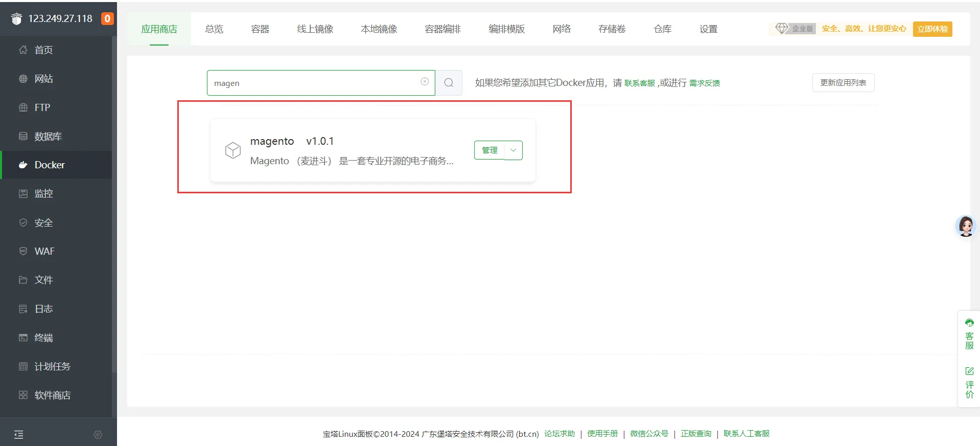Select the 容器编排 tab
Viewport: 980px width, 446px height.
pos(443,29)
